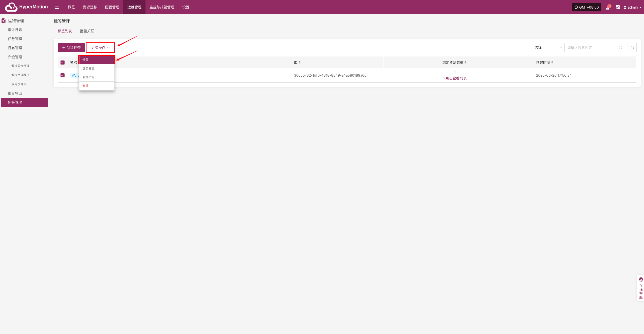Open the admin user dropdown
This screenshot has width=644, height=334.
(632, 7)
